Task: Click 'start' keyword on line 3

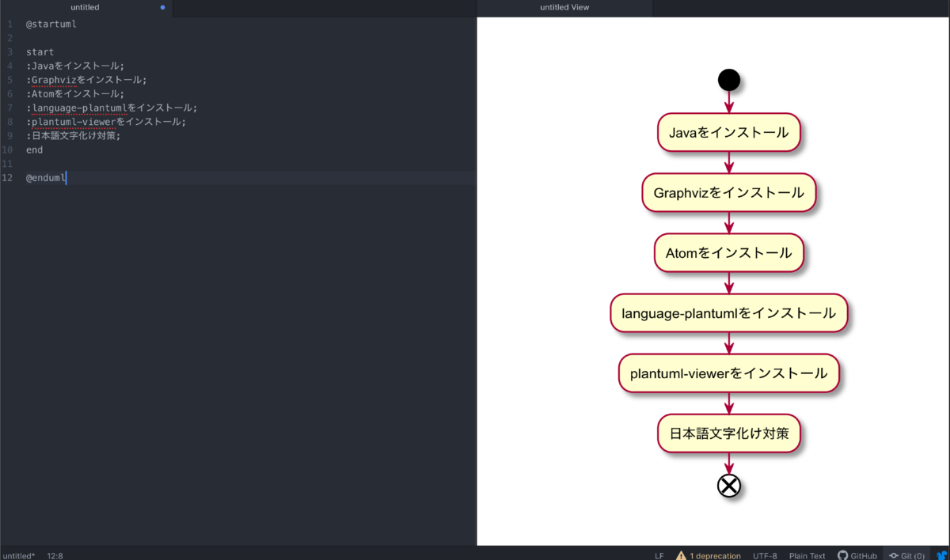Action: click(40, 52)
